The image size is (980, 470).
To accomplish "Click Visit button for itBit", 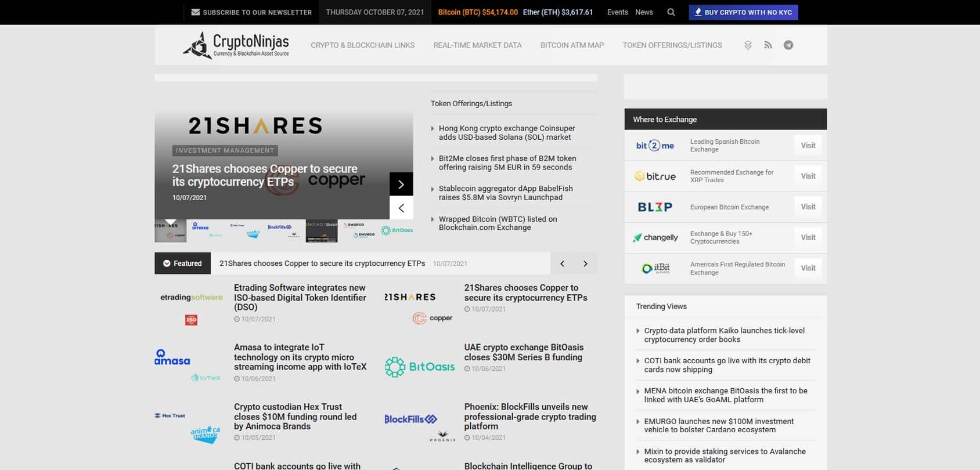I will point(808,268).
